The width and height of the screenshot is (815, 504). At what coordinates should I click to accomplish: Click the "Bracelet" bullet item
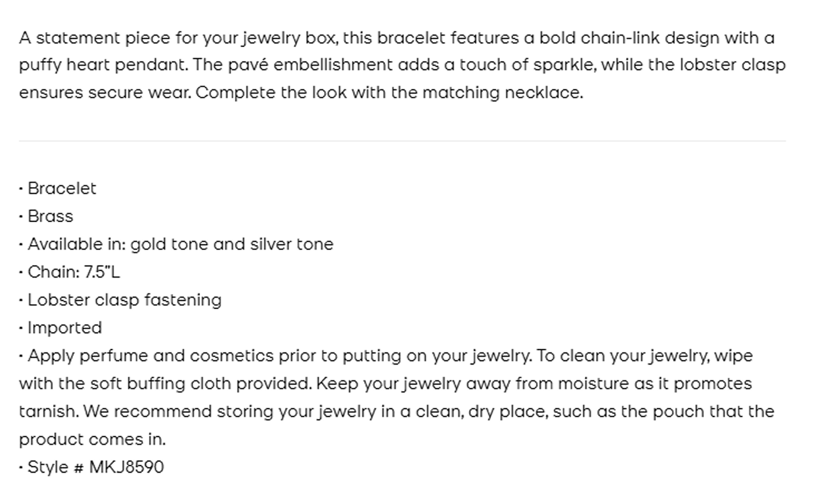click(x=62, y=188)
